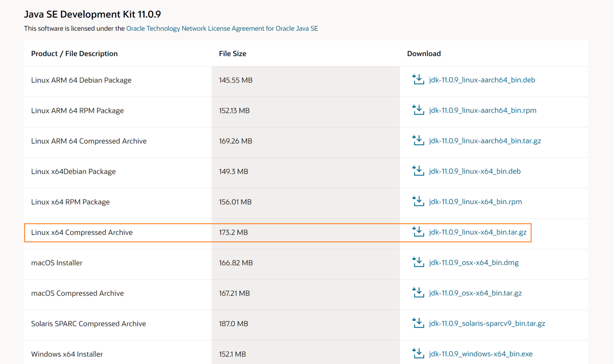Screen dimensions: 614x364
Task: Click the 187.0 MB file size cell
Action: (x=306, y=325)
